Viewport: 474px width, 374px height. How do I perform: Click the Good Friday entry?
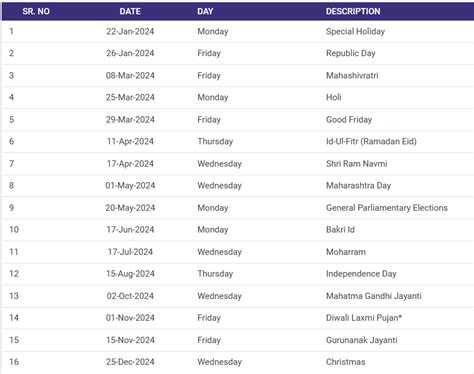(349, 120)
